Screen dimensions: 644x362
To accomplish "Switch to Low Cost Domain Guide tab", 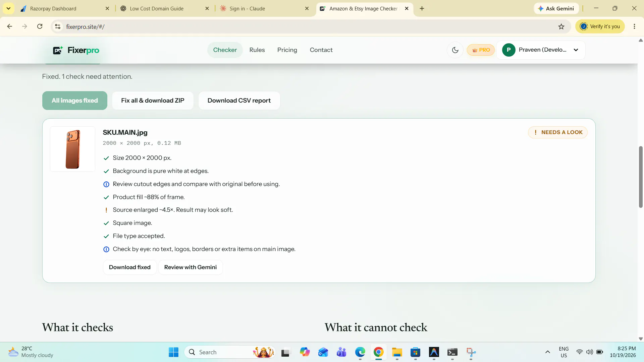I will pyautogui.click(x=165, y=8).
